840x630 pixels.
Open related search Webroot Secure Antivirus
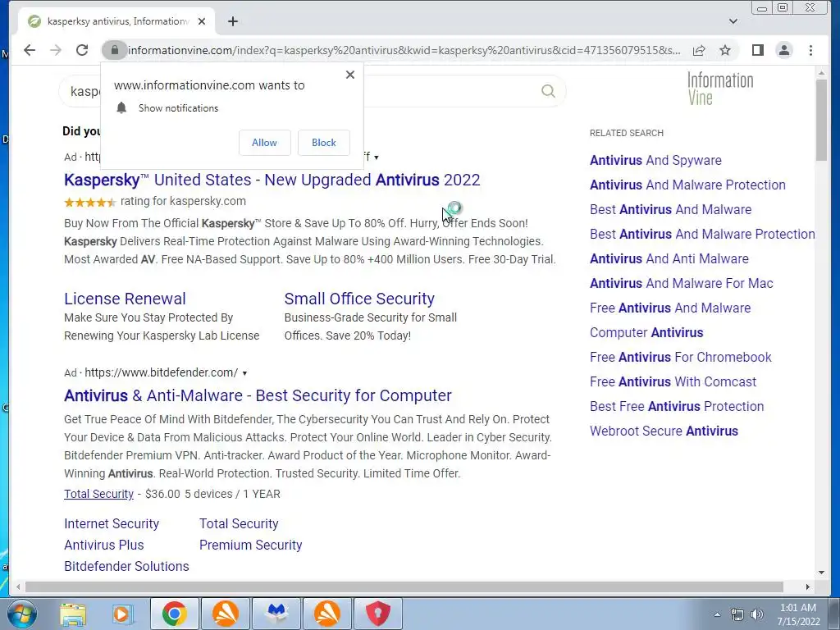[664, 431]
